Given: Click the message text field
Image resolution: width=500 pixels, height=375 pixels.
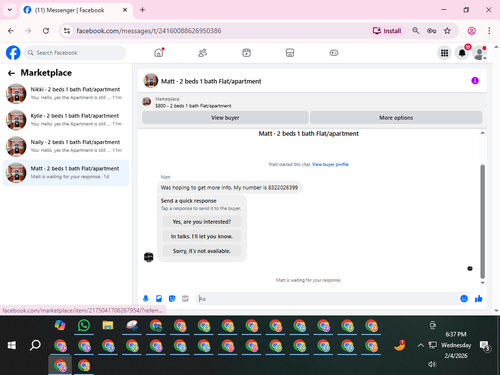Looking at the screenshot, I should click(x=327, y=299).
